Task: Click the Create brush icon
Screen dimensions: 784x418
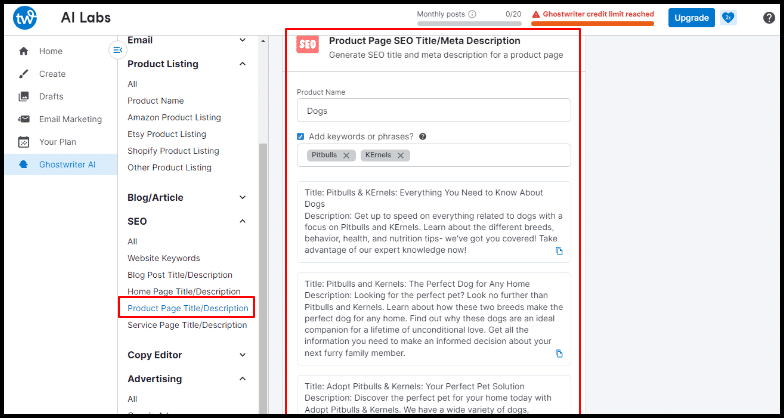Action: (23, 74)
